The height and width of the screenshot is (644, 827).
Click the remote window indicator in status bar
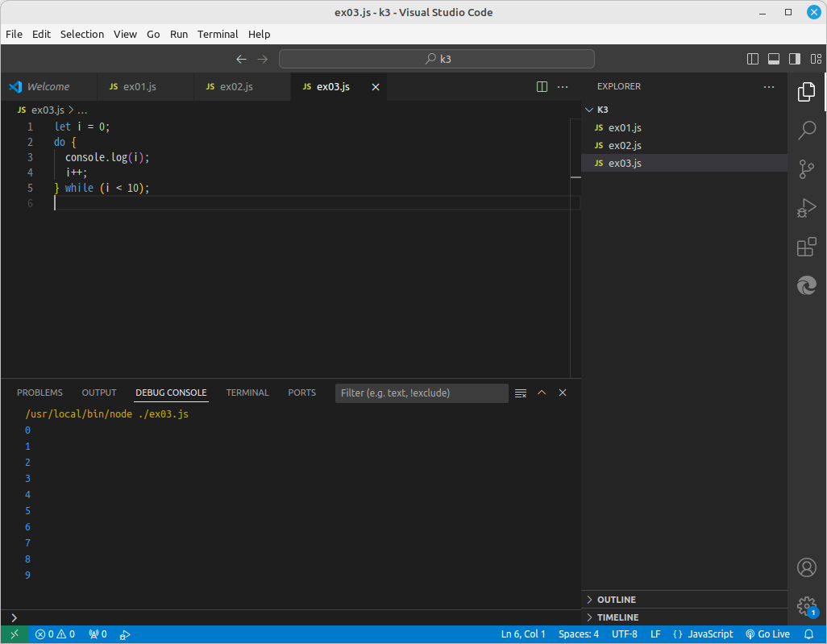point(15,634)
